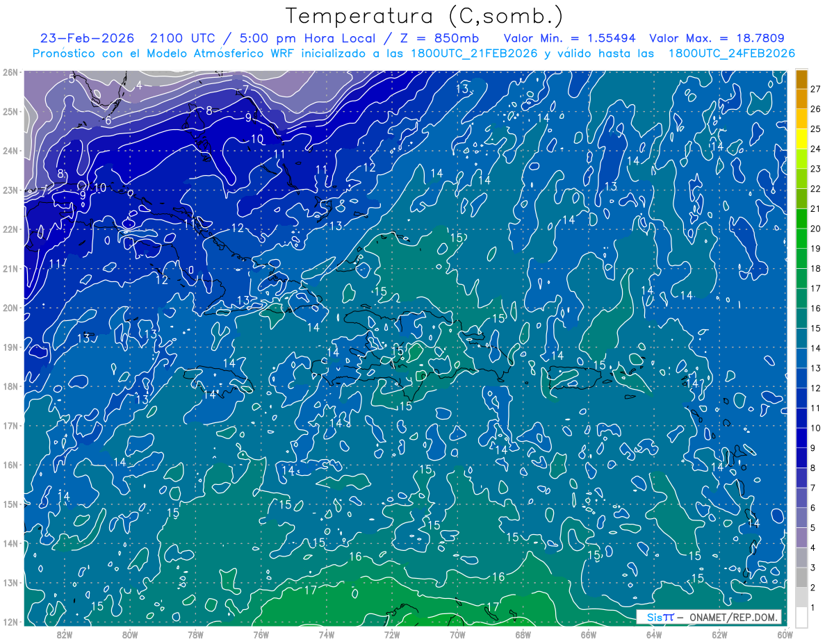Click the color scale label "27"
Image resolution: width=834 pixels, height=644 pixels.
point(816,89)
